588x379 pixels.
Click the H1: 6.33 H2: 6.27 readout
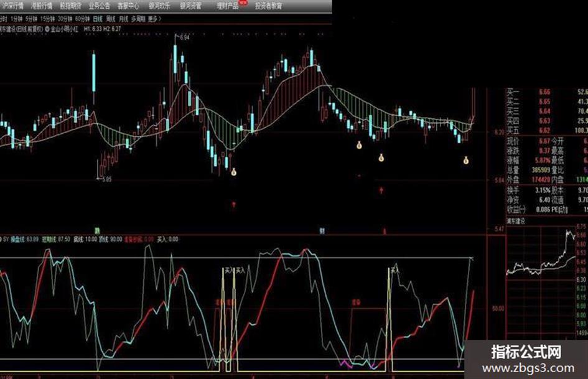103,29
